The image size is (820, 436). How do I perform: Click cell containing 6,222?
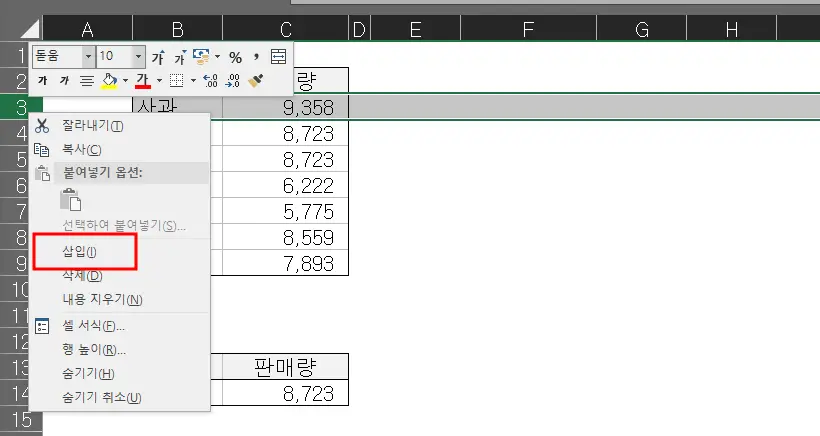(x=286, y=185)
